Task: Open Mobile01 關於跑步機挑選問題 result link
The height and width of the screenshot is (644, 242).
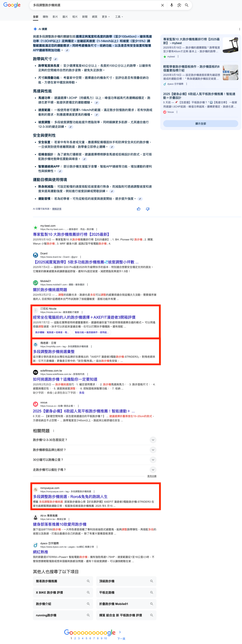Action: [50, 290]
